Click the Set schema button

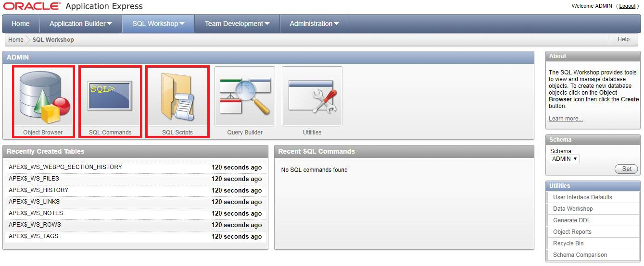click(626, 169)
